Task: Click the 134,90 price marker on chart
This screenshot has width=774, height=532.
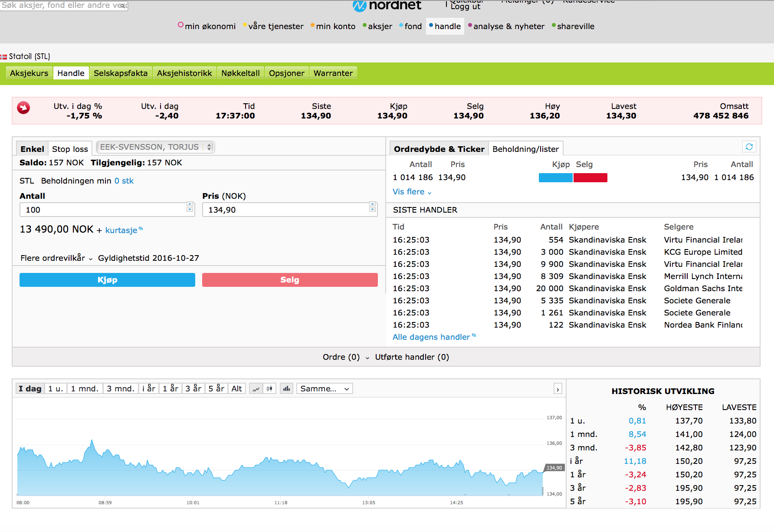Action: [554, 468]
